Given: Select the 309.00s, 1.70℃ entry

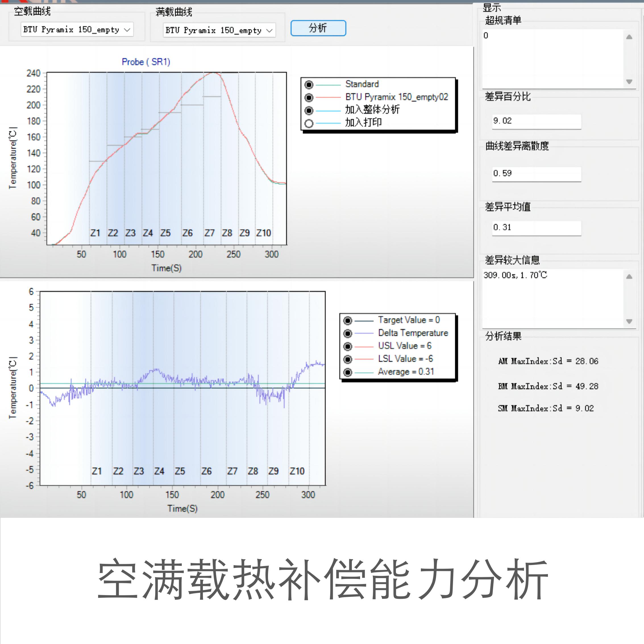Looking at the screenshot, I should pyautogui.click(x=515, y=275).
